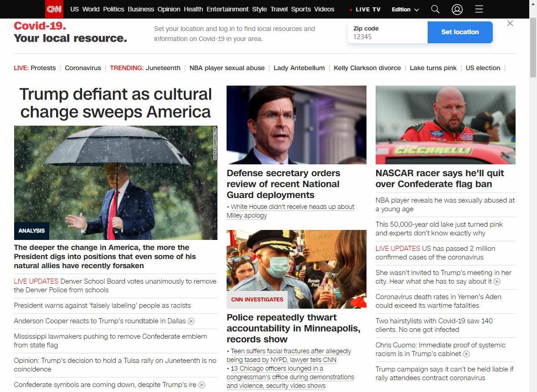This screenshot has width=537, height=392.
Task: Close the Covid-19 local resource banner
Action: (510, 23)
